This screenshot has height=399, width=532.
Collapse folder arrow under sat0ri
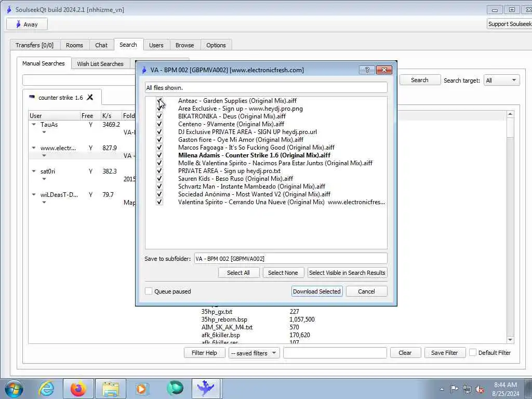point(44,179)
